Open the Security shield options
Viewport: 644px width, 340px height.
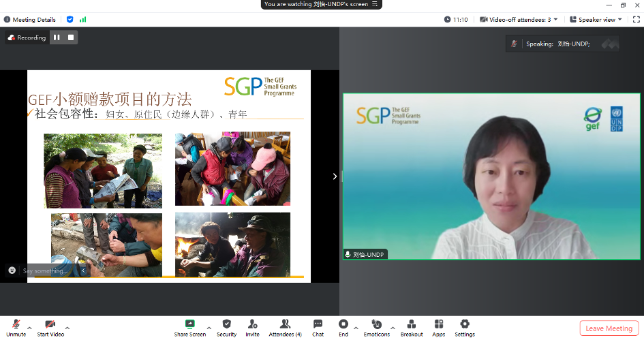[x=226, y=327]
